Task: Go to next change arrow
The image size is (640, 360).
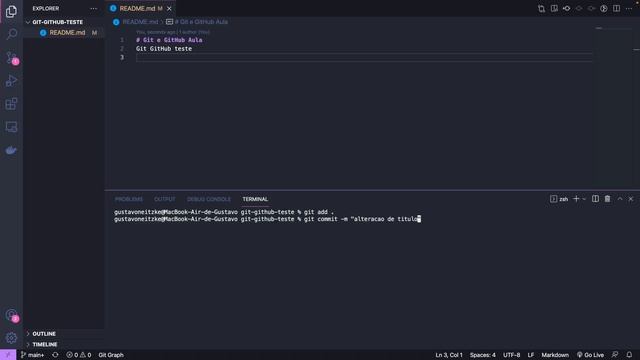Action: click(x=591, y=9)
